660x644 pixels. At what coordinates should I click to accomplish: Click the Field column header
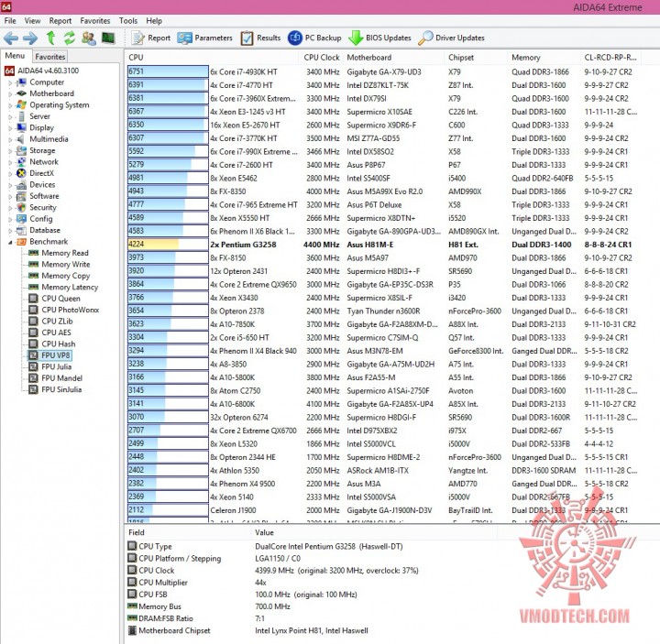pos(188,532)
